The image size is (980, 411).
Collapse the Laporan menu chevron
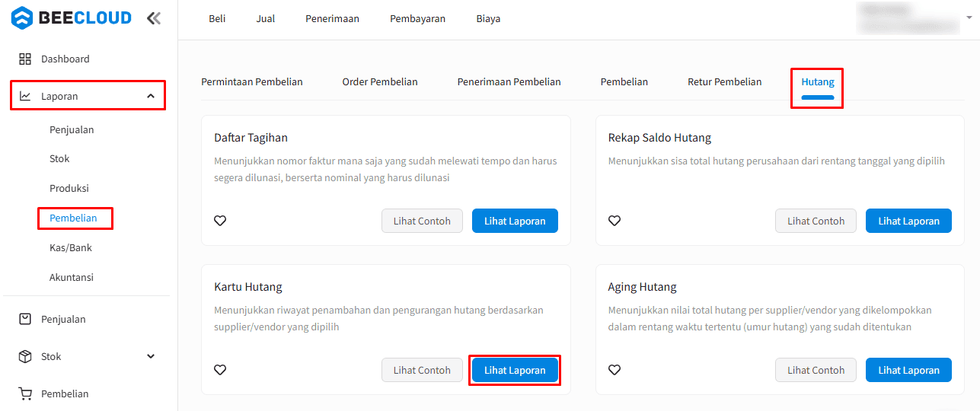click(x=151, y=96)
